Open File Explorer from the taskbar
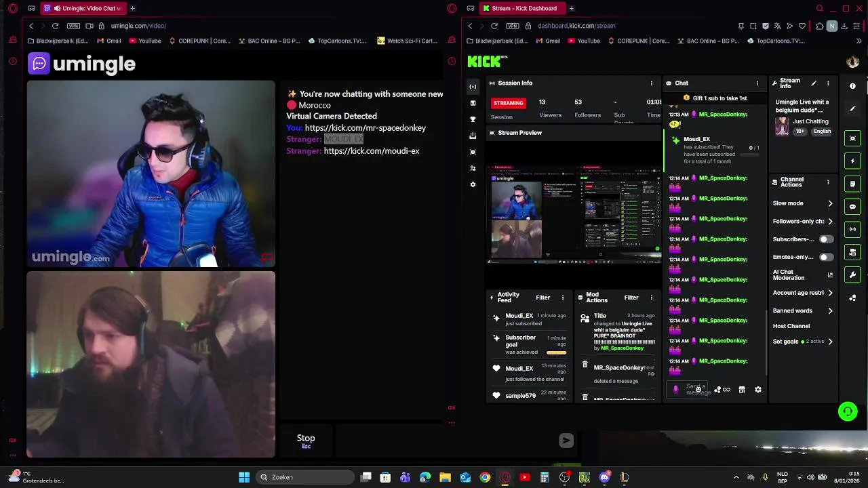The width and height of the screenshot is (868, 488). [446, 477]
